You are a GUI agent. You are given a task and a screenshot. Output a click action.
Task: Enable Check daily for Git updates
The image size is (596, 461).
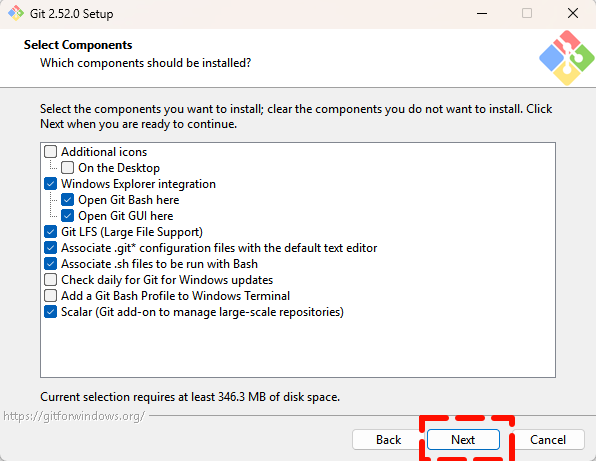coord(51,279)
